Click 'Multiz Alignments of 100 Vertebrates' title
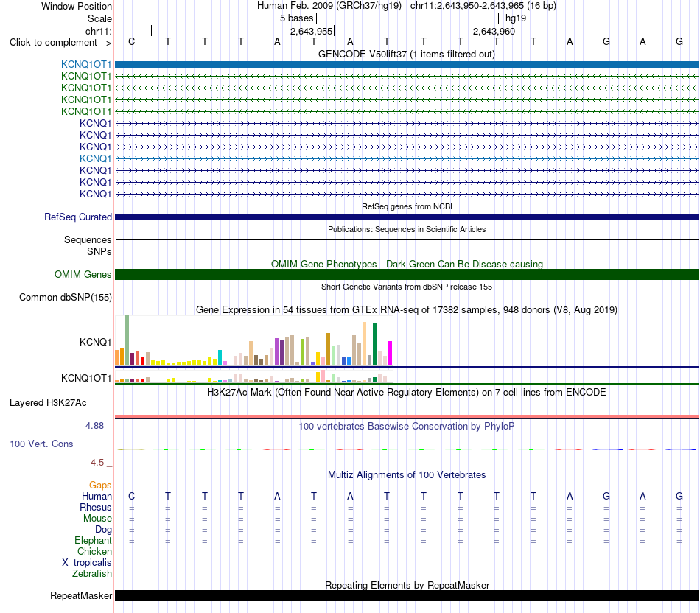The image size is (700, 613). tap(407, 475)
